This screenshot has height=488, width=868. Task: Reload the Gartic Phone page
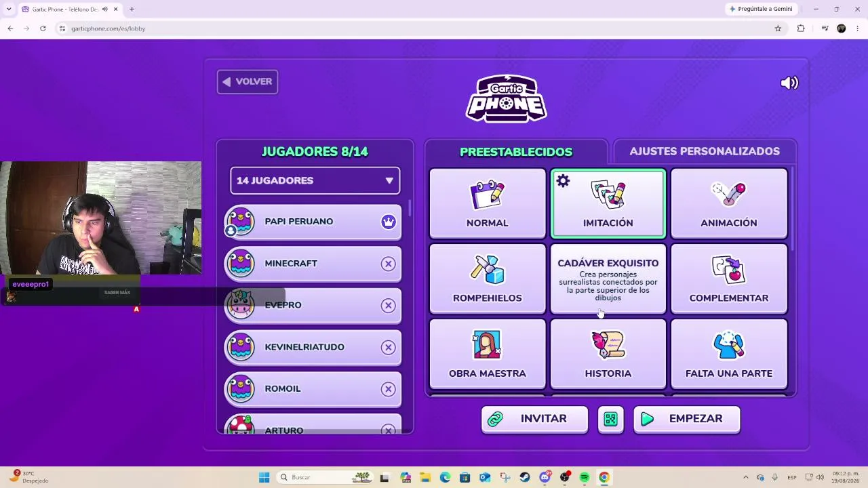pyautogui.click(x=43, y=28)
